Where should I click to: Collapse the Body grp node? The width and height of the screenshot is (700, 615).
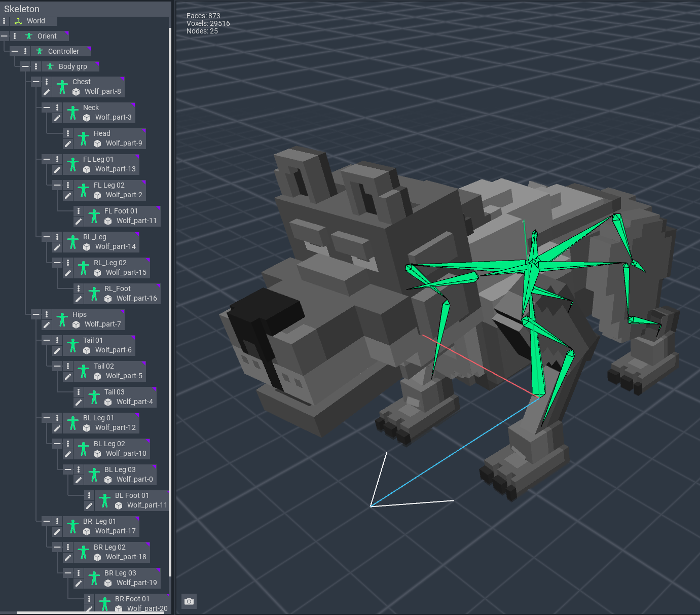[25, 66]
